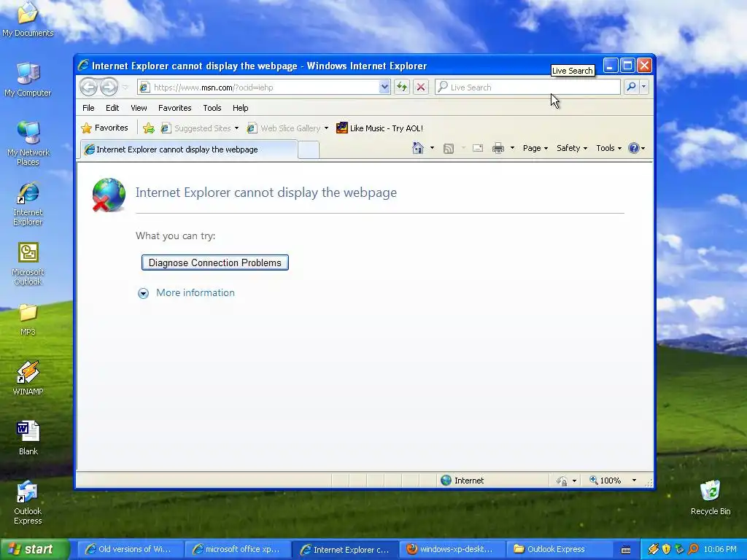Expand the Home button dropdown arrow
Screen dimensions: 747x560
coord(432,148)
